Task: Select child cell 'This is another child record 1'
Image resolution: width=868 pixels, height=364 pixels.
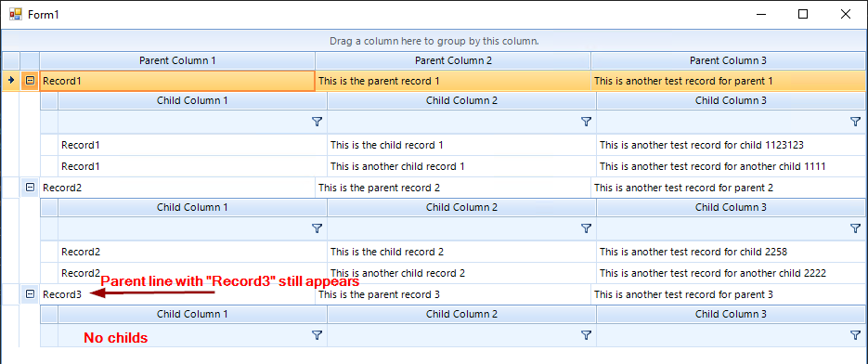Action: (461, 166)
